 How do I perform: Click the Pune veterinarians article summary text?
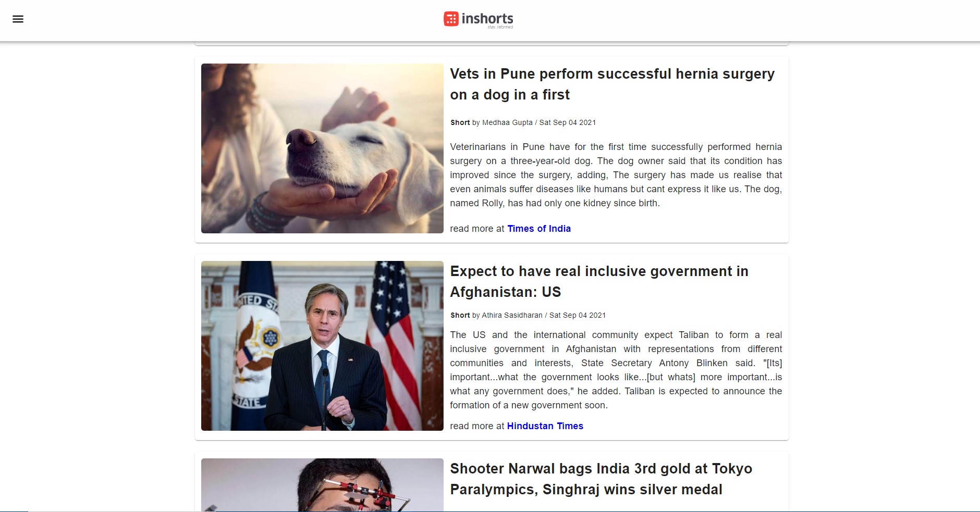pyautogui.click(x=616, y=175)
